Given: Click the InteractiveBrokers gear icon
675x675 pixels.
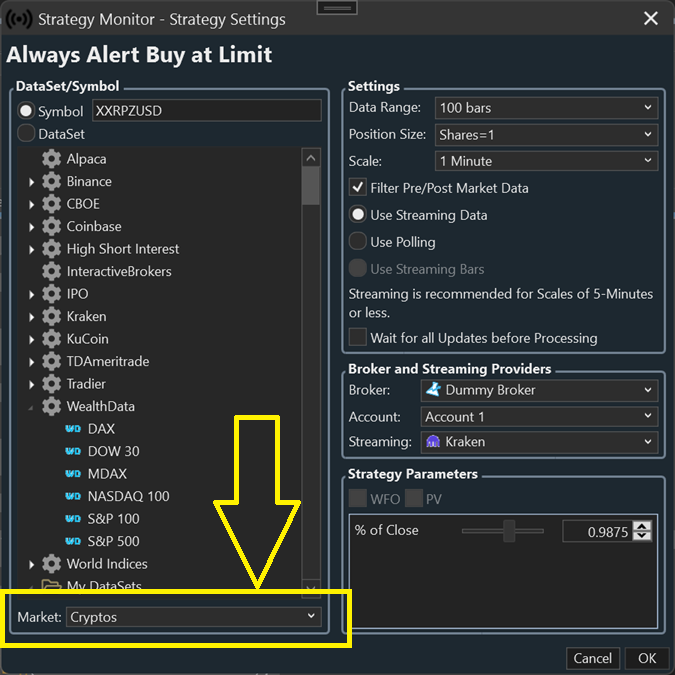Looking at the screenshot, I should point(52,271).
